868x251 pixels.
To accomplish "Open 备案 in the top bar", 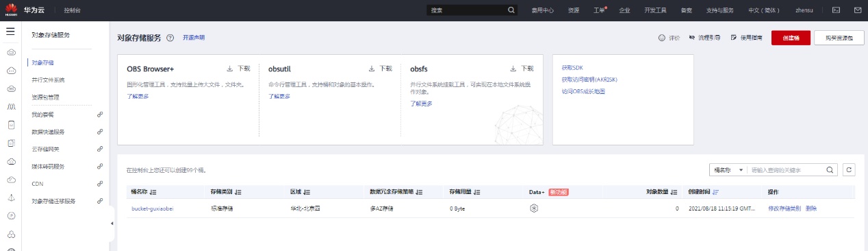I will 686,10.
